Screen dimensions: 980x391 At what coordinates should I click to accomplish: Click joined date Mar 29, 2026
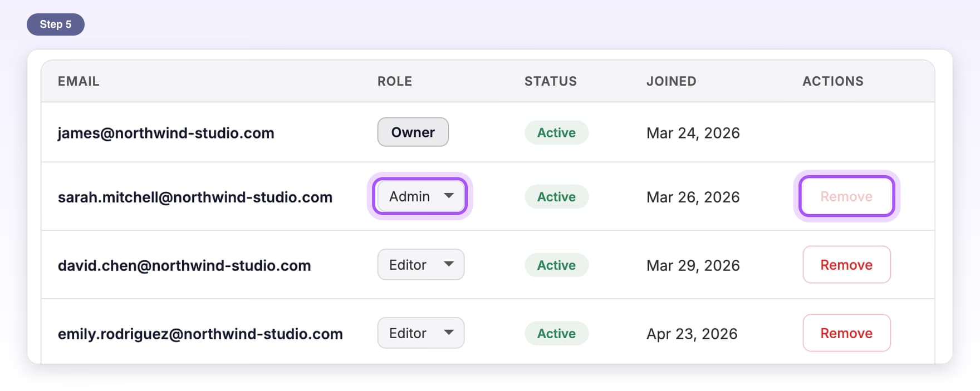click(x=693, y=265)
